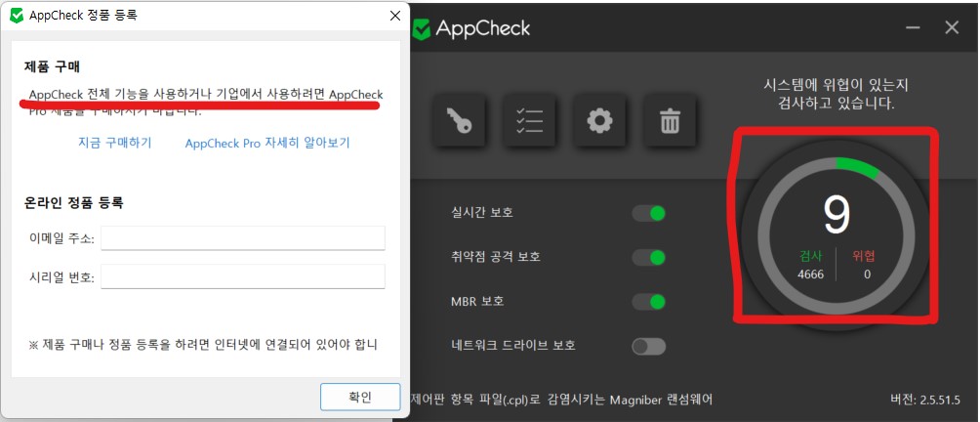Image resolution: width=980 pixels, height=422 pixels.
Task: Toggle the 실시간 보호 switch
Action: point(649,214)
